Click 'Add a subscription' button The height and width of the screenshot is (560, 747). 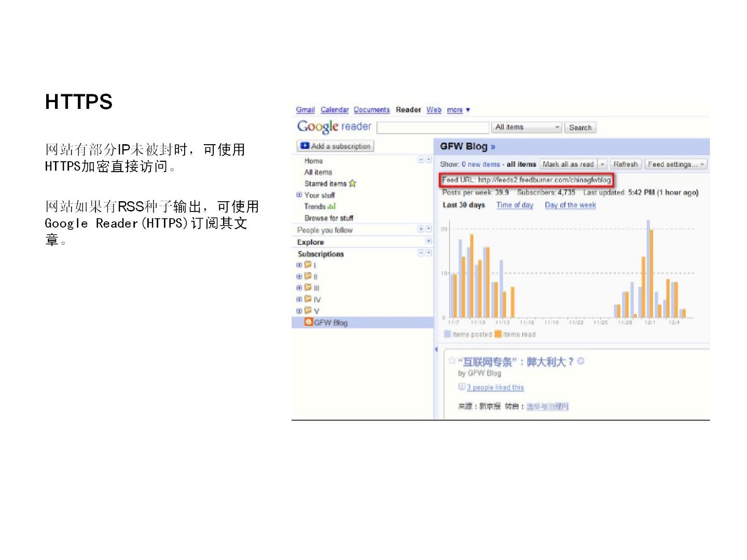335,146
